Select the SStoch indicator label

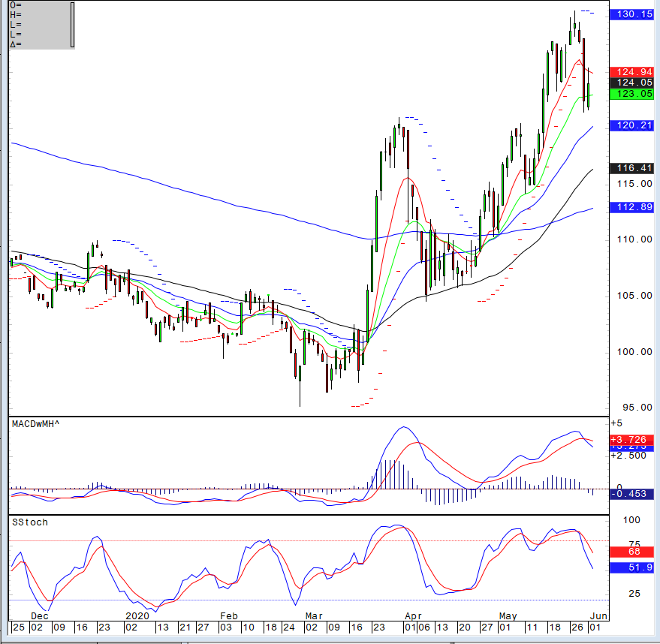pos(30,522)
